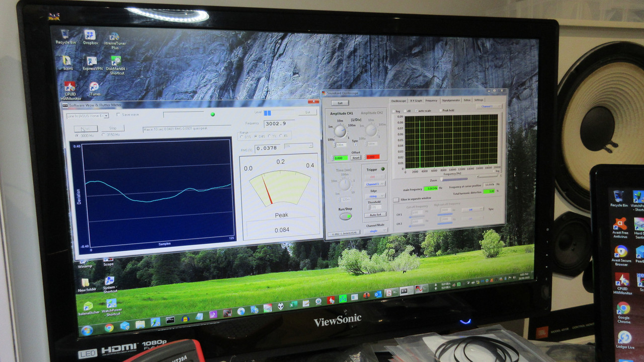This screenshot has width=644, height=362.
Task: Open the Line In input device dropdown
Action: [88, 116]
